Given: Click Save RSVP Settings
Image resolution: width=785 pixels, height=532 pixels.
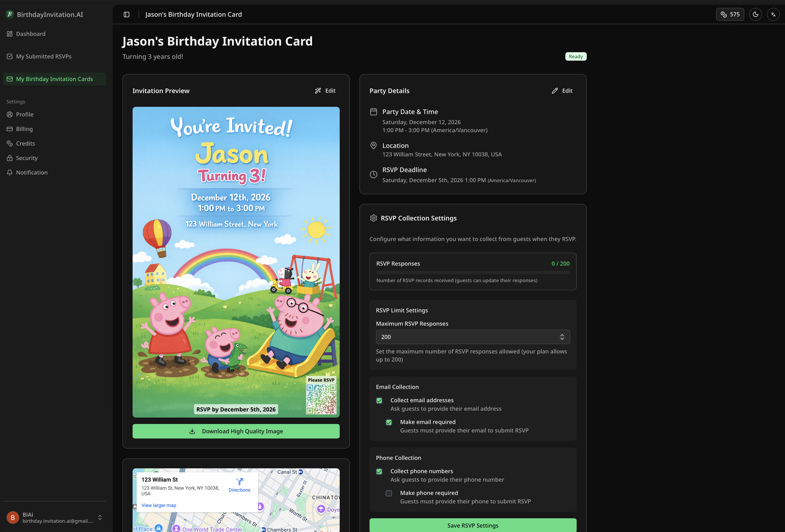Looking at the screenshot, I should pos(472,525).
